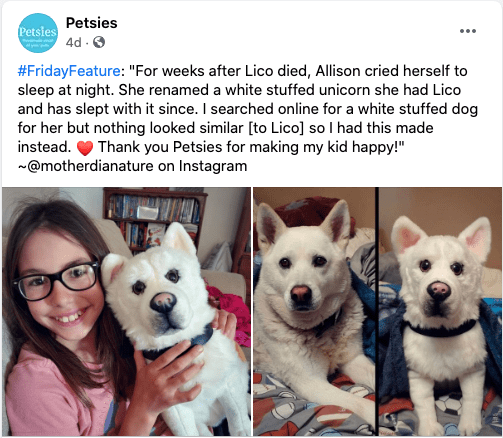Click the word Instagram in the caption
Image resolution: width=503 pixels, height=438 pixels.
tap(213, 166)
